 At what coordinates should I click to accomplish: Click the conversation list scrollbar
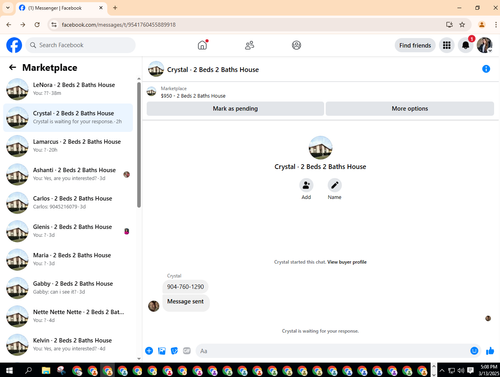[x=139, y=145]
